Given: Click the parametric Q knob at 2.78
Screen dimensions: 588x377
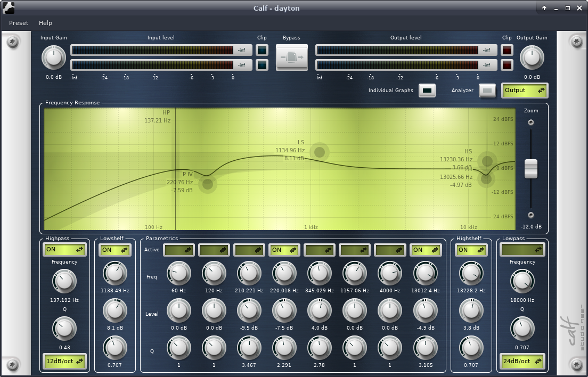Looking at the screenshot, I should coord(320,348).
